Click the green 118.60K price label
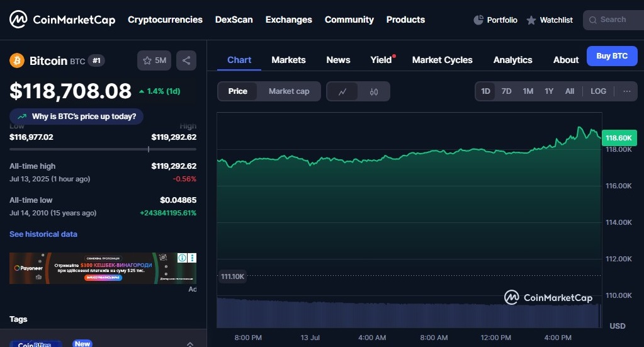Viewport: 644px width, 347px height. pyautogui.click(x=619, y=138)
